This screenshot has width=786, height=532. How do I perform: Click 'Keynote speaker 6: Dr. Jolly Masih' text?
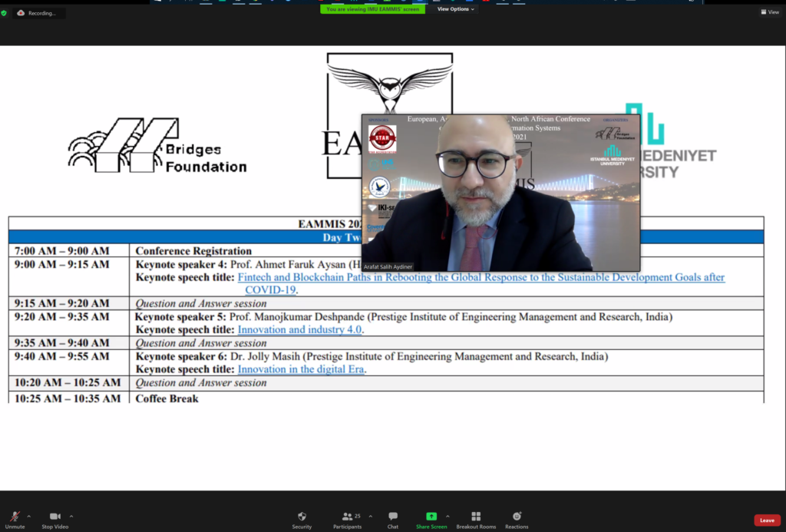point(217,356)
